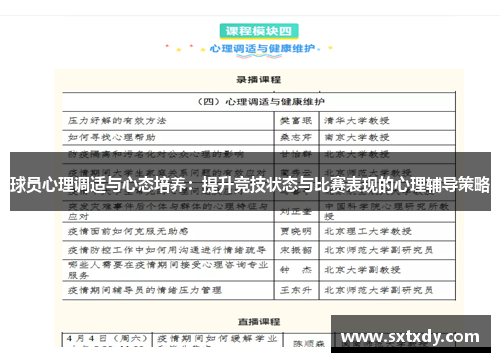500x362 pixels.
Task: Click the lecturer name 贾晓明
Action: point(296,231)
